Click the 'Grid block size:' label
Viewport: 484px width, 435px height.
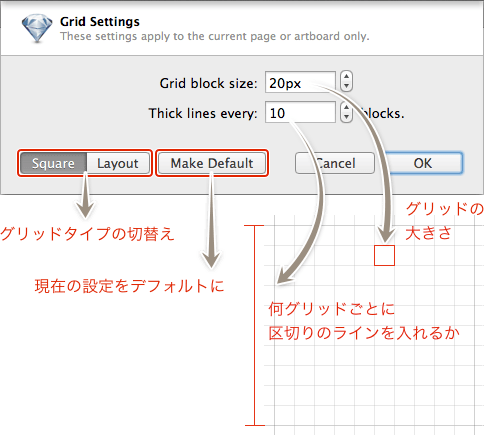pos(208,83)
